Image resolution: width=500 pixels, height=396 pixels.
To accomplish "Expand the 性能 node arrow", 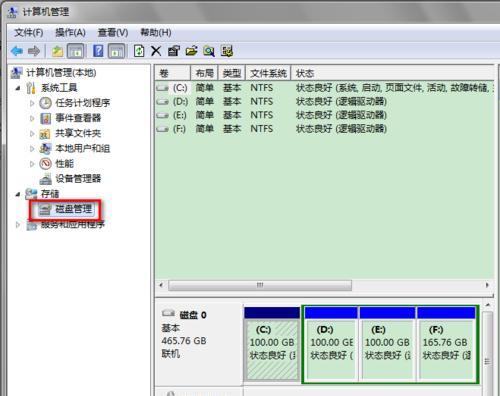I will pos(32,164).
